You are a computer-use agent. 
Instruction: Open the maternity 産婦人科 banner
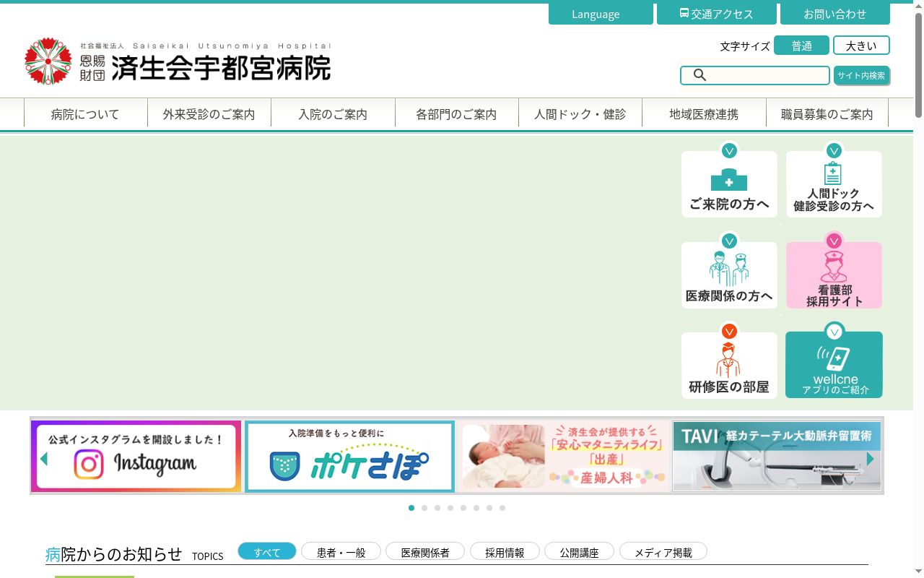pyautogui.click(x=565, y=457)
